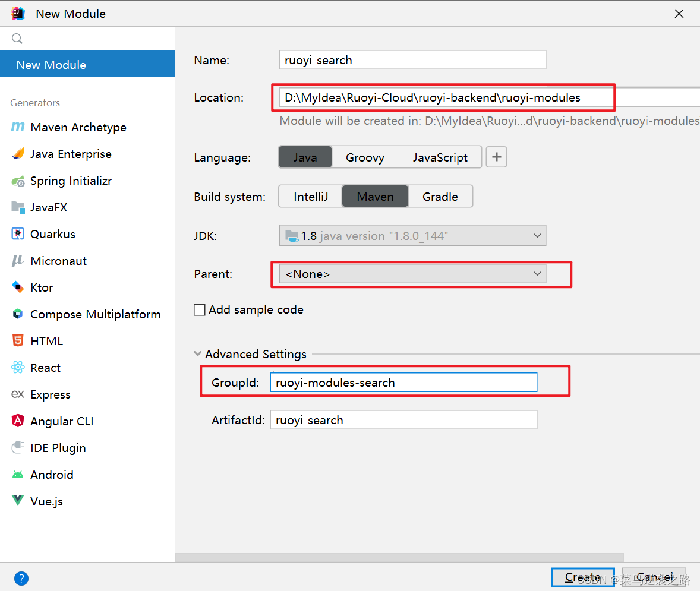Click the IntelliJ IDEA logo in title bar

coord(18,14)
